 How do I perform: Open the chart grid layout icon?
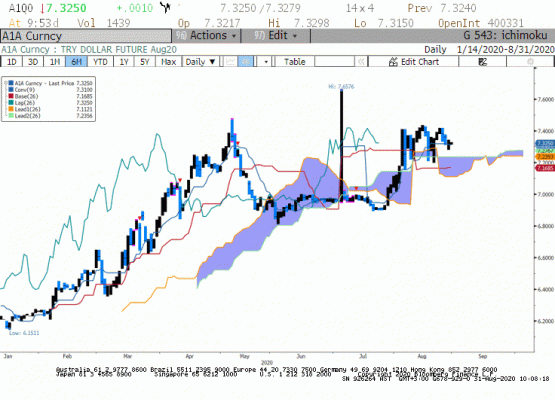483,62
